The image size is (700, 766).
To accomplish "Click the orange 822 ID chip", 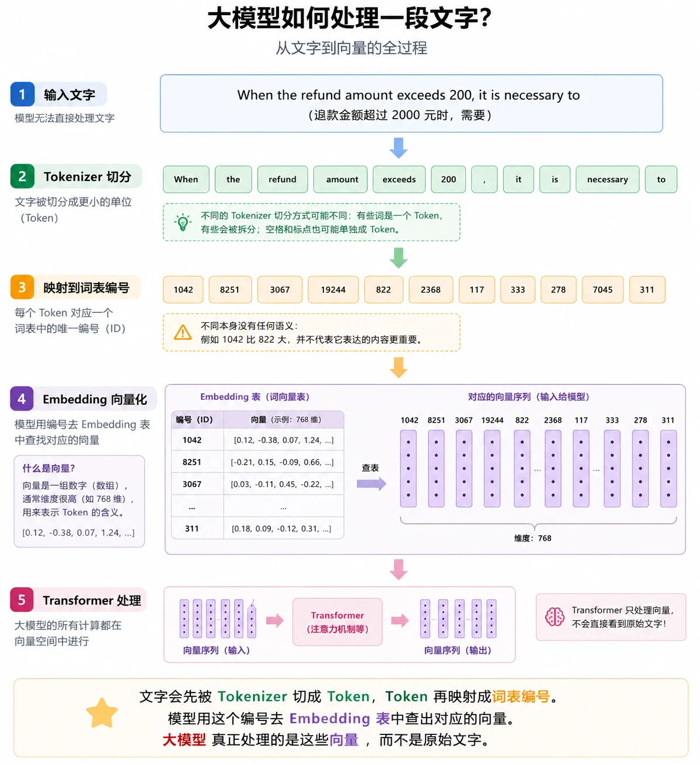I will 384,290.
